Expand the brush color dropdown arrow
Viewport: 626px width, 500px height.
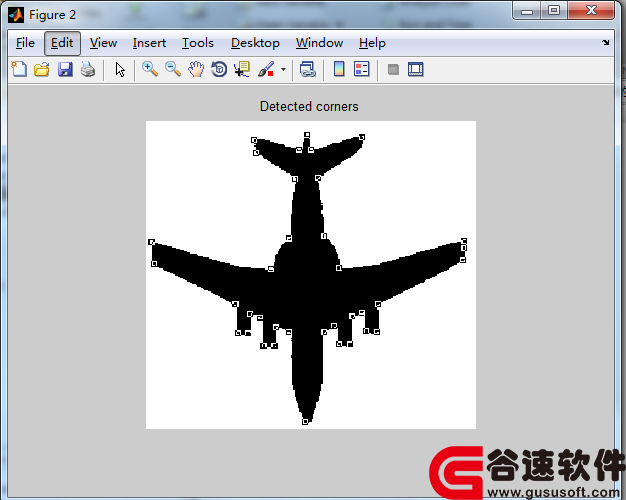(283, 69)
